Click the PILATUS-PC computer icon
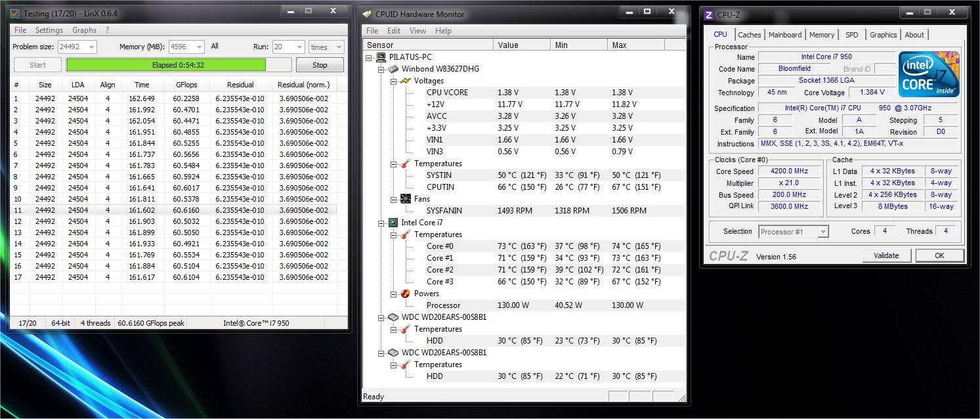The height and width of the screenshot is (419, 980). click(x=381, y=57)
